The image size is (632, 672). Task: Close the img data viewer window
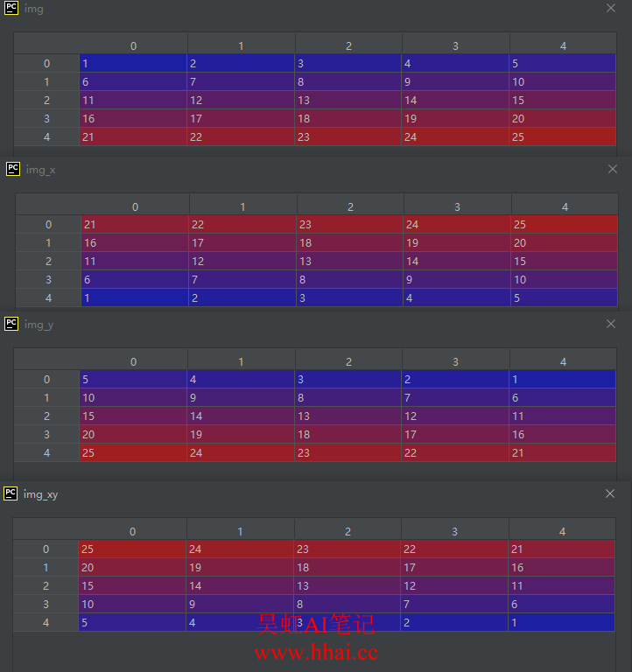click(x=611, y=8)
